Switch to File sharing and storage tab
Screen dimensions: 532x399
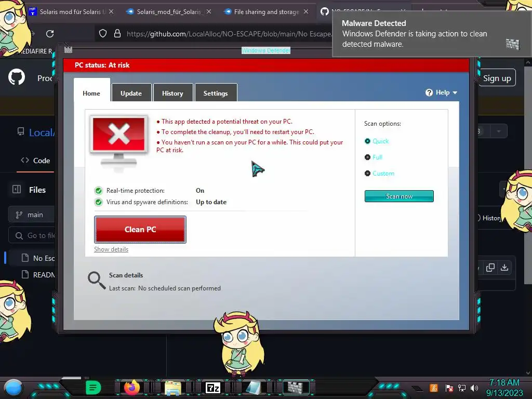coord(267,11)
